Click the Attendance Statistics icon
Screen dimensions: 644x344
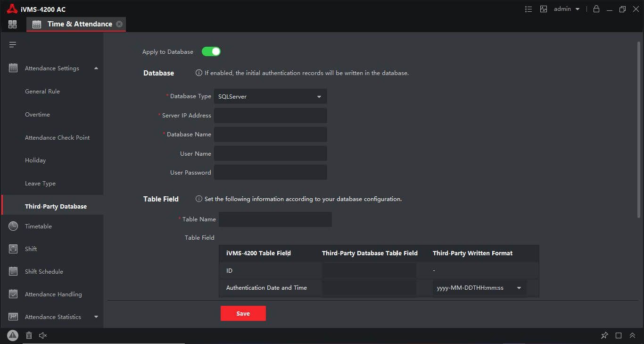click(x=13, y=317)
